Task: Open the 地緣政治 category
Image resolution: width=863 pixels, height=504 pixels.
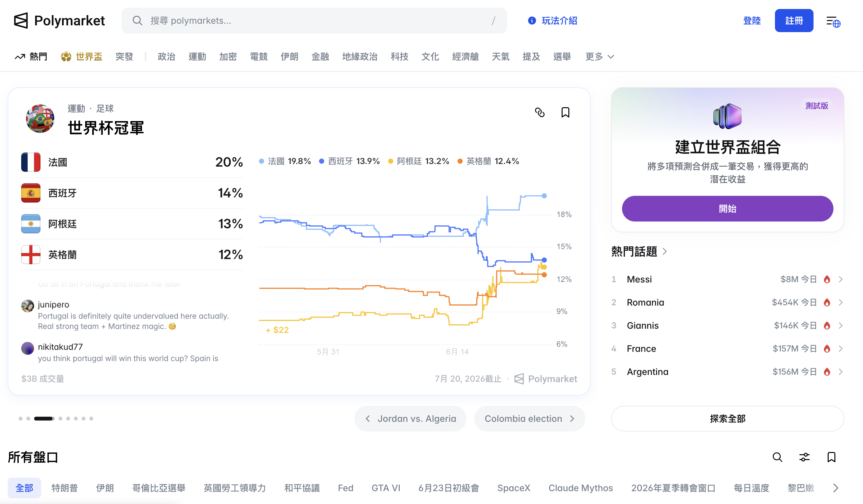Action: 360,56
